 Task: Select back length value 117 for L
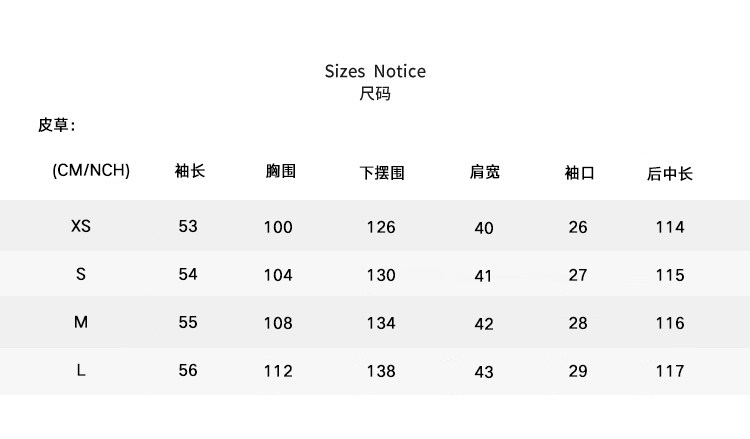(x=670, y=371)
